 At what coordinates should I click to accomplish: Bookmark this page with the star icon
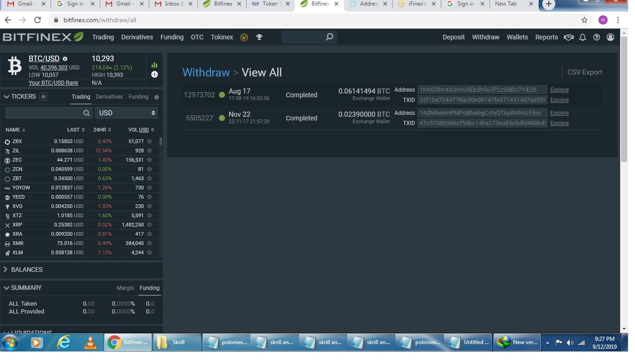(x=584, y=20)
